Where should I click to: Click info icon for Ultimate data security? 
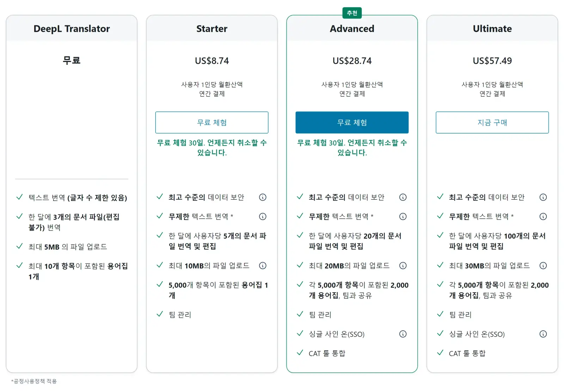543,197
